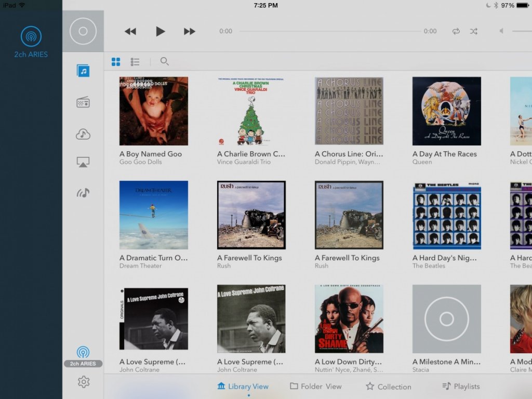This screenshot has width=532, height=399.
Task: Open Queen's A Day At The Races cover
Action: coord(447,111)
